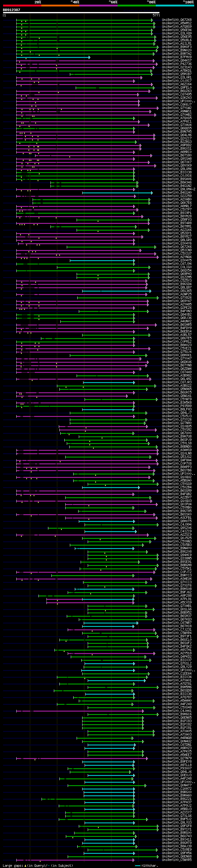Select label UniRef100_A6ZI64
Viewport: 197px width, 868px height.
177,84
